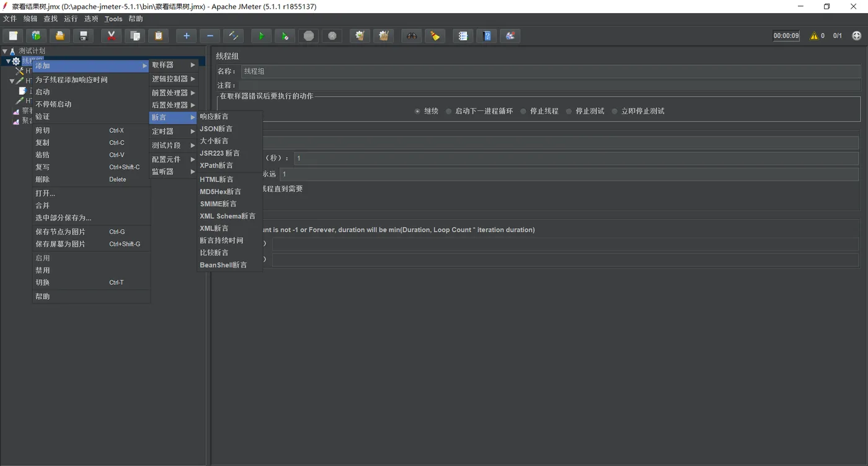The height and width of the screenshot is (466, 868).
Task: Open the 选项 menu
Action: 91,19
